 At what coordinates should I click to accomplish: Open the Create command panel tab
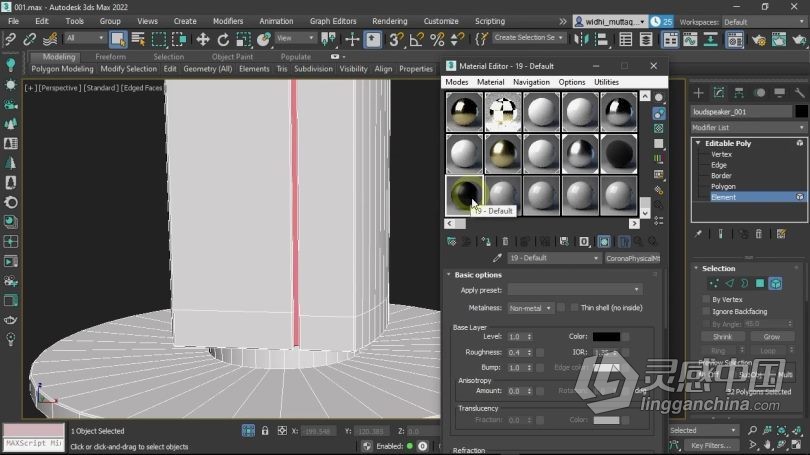pos(698,93)
